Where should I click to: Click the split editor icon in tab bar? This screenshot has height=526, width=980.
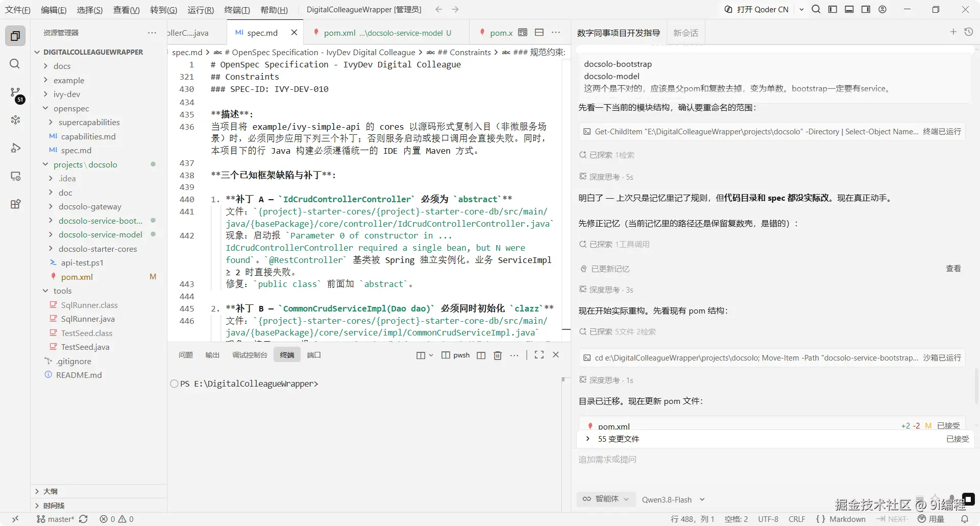(539, 33)
